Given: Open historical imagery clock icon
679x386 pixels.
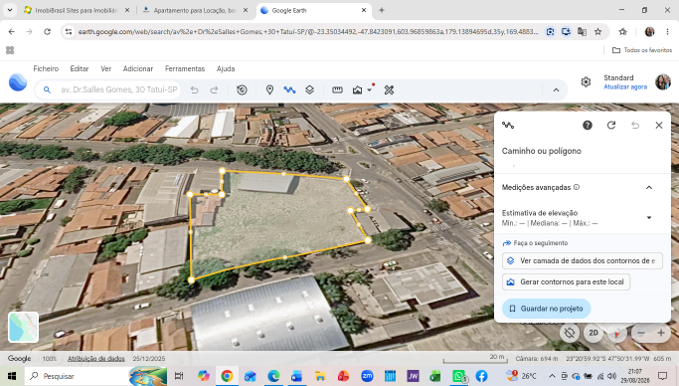Looking at the screenshot, I should tap(242, 90).
